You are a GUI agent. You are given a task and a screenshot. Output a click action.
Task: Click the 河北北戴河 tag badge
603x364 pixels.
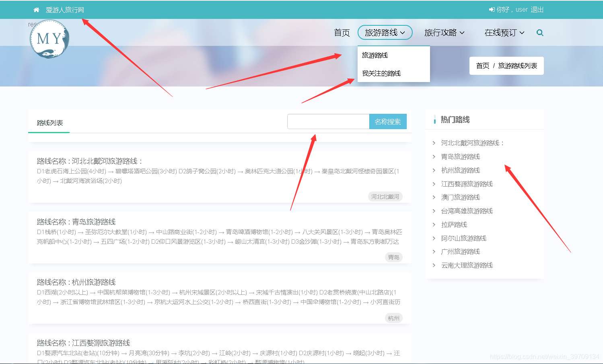[x=385, y=197]
